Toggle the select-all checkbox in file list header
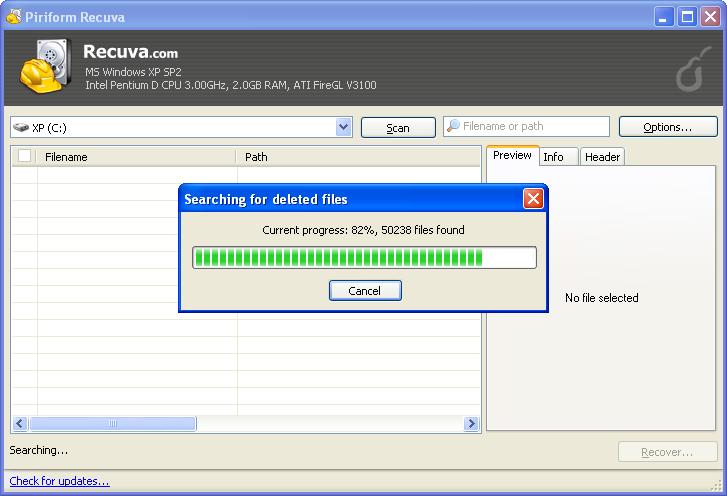The image size is (727, 496). click(25, 156)
